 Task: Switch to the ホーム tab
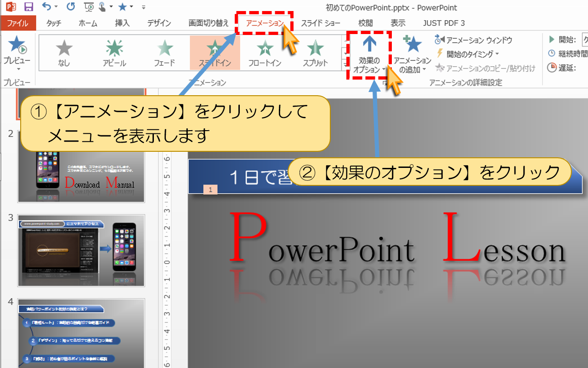coord(88,23)
